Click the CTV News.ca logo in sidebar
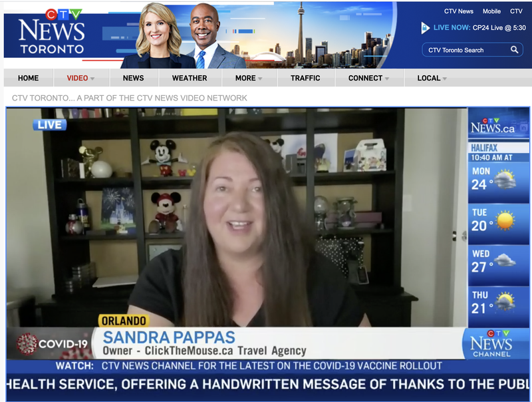The height and width of the screenshot is (402, 532). (x=492, y=126)
